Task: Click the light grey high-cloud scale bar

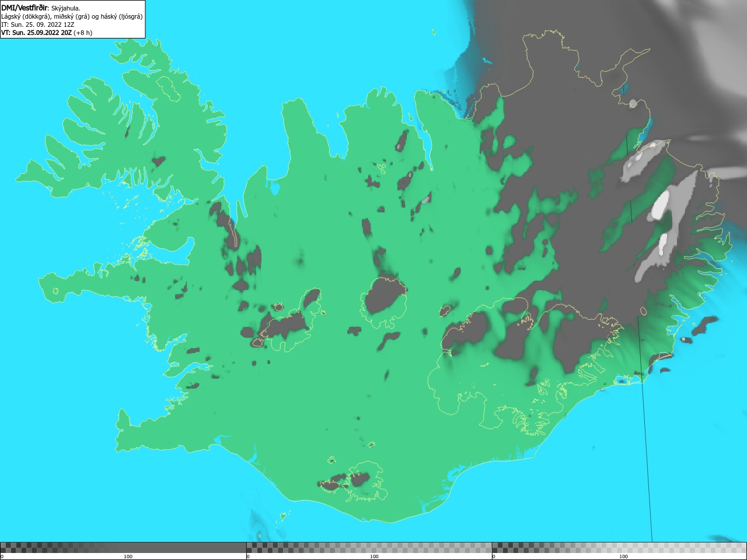Action: (619, 548)
